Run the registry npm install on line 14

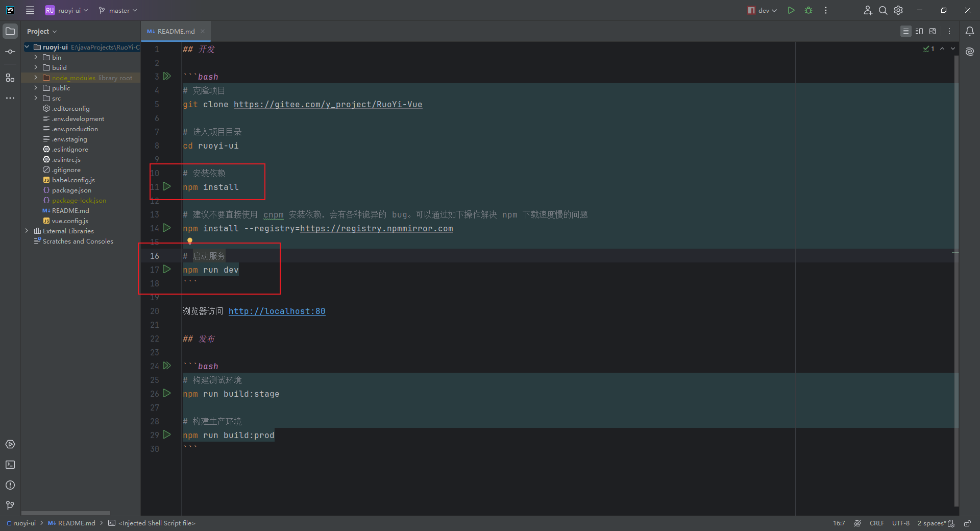coord(167,228)
